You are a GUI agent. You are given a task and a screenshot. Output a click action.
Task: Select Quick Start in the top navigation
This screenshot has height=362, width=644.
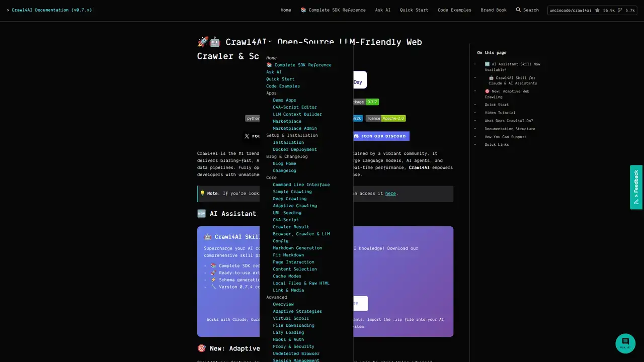click(414, 10)
